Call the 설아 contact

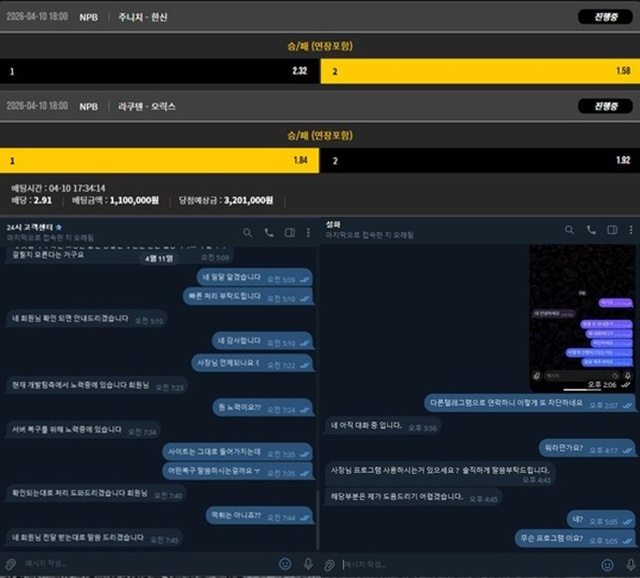point(591,230)
